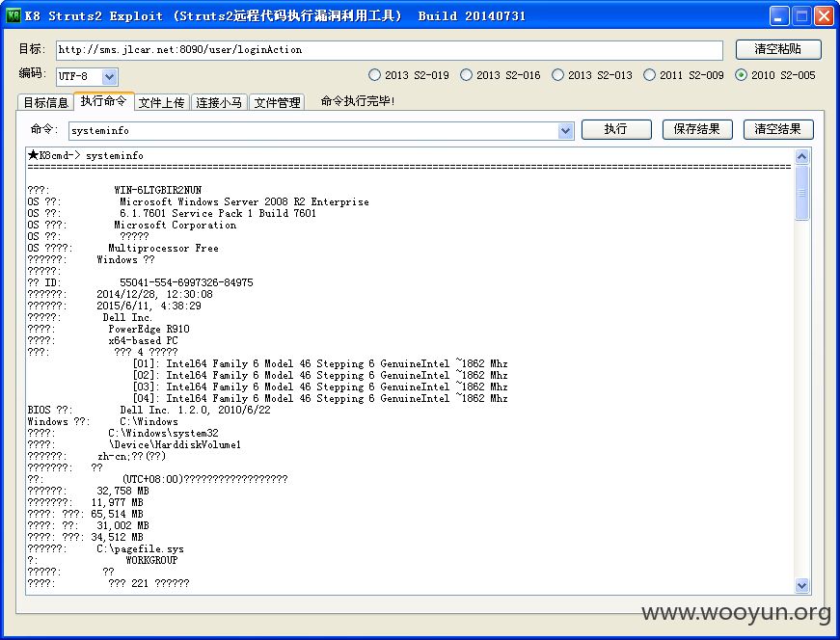Click the '32,758 MB' memory value
Image resolution: width=840 pixels, height=640 pixels.
pos(122,491)
